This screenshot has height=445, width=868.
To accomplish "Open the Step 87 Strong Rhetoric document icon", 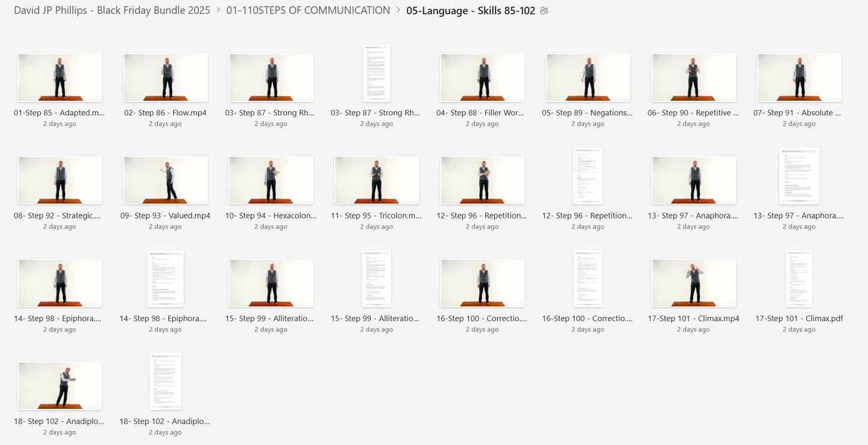I will 377,73.
